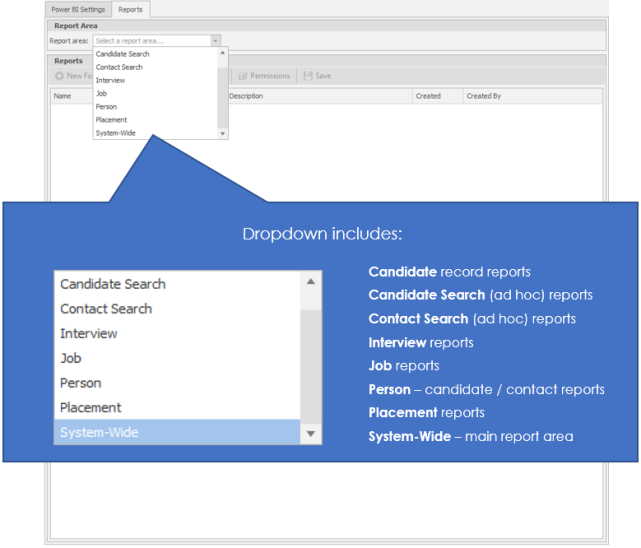Sort by the Description column header
Viewport: 641px width, 548px height.
pyautogui.click(x=248, y=96)
